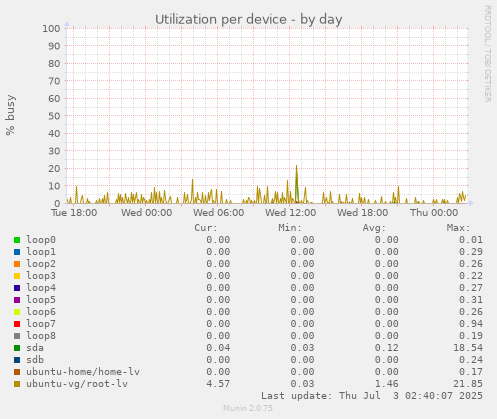Click the Wed 12:00 time axis label
497x419 pixels.
coord(290,213)
